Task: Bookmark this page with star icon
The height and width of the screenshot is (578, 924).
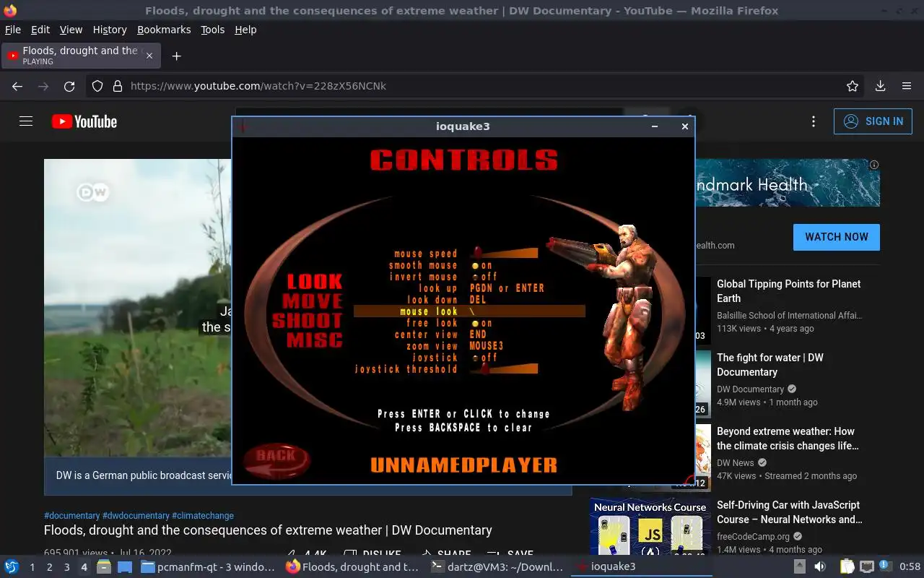Action: point(853,86)
